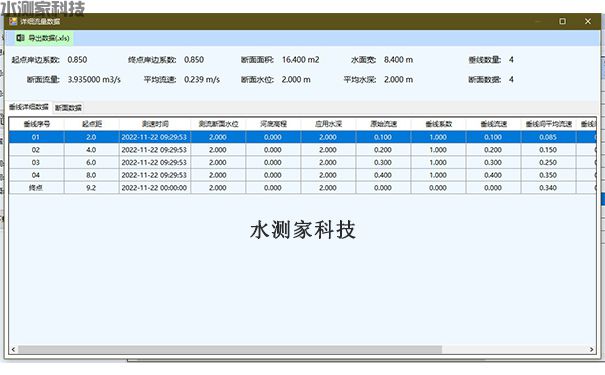Click the 垂线系数 cell in the 终点 row
The image size is (605, 375).
(438, 188)
